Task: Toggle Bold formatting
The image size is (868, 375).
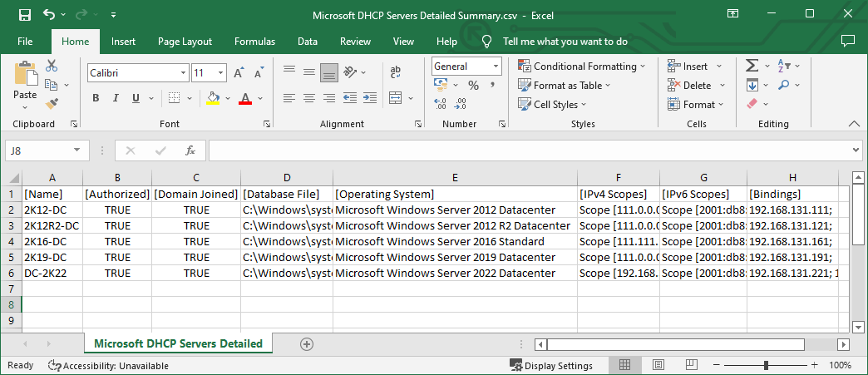Action: coord(96,98)
